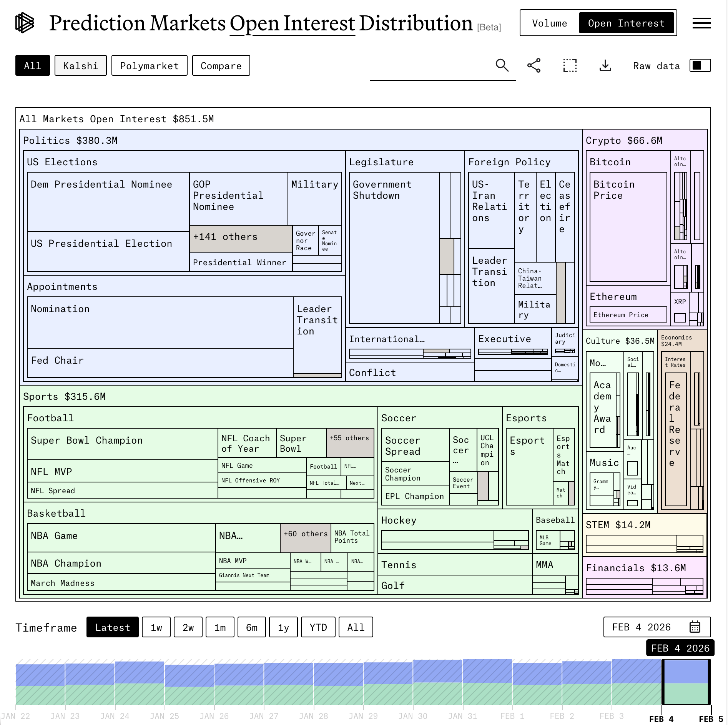Click the search magnifier icon

click(x=502, y=65)
